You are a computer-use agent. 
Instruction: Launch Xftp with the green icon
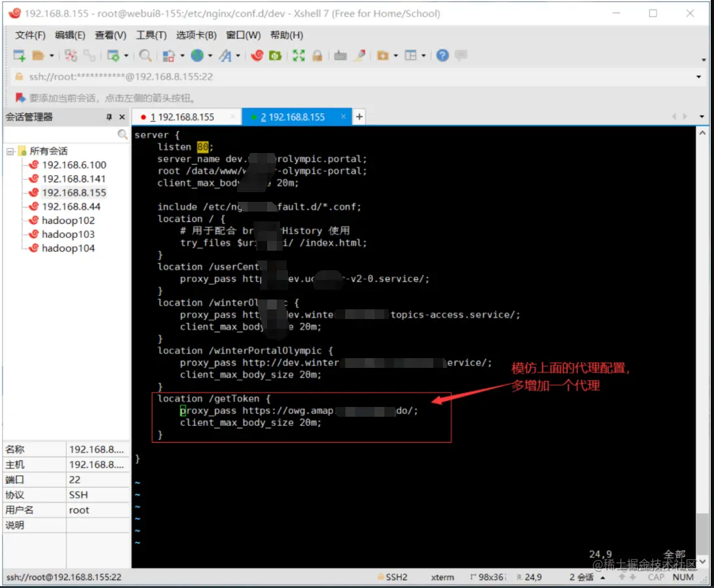coord(276,55)
